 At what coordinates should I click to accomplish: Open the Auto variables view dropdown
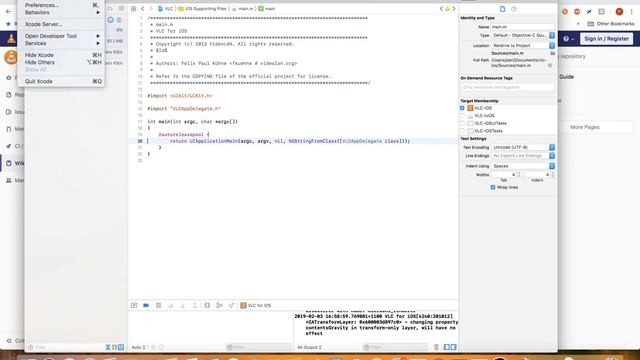139,347
